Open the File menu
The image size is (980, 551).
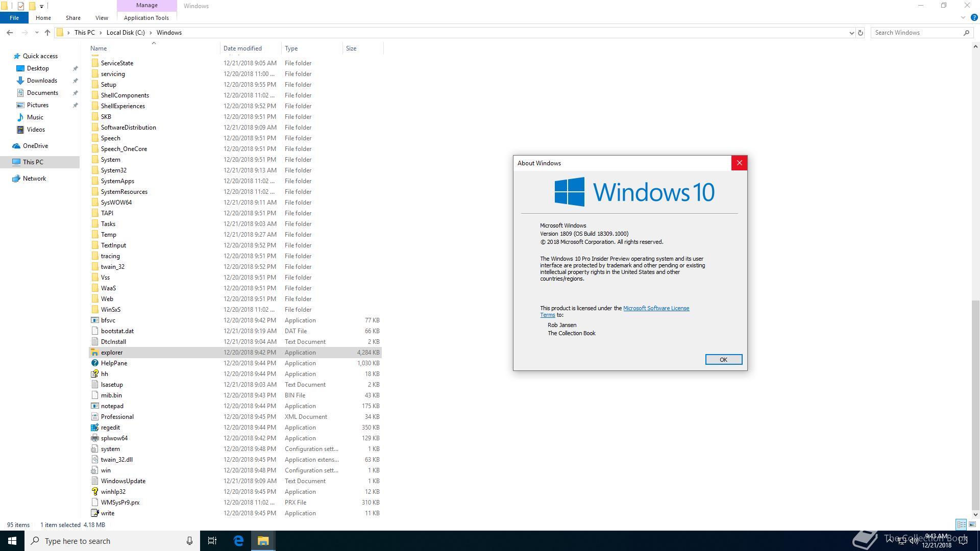(14, 18)
